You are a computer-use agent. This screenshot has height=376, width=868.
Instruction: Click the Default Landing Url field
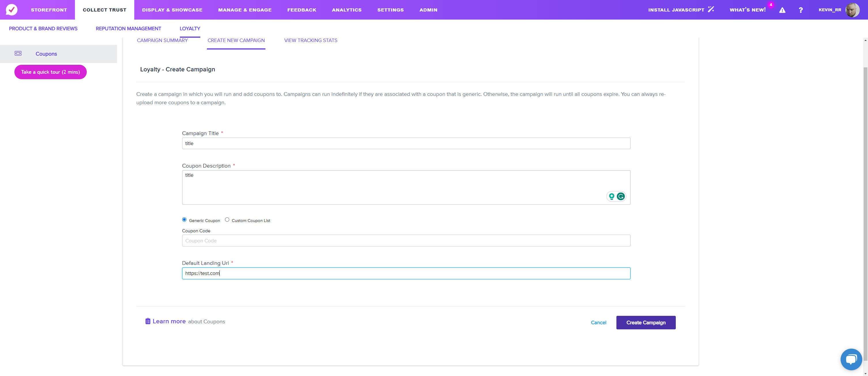(406, 273)
